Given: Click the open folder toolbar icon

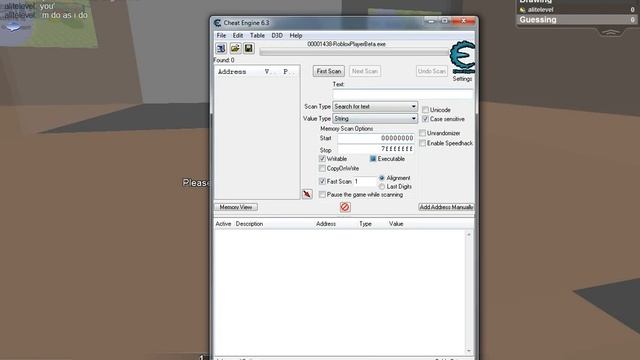Looking at the screenshot, I should (235, 49).
